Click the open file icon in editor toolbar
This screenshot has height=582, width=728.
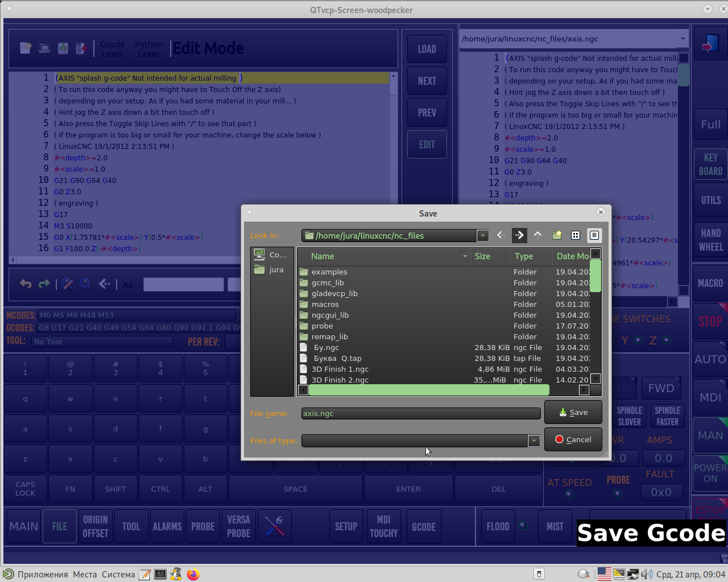[x=44, y=48]
